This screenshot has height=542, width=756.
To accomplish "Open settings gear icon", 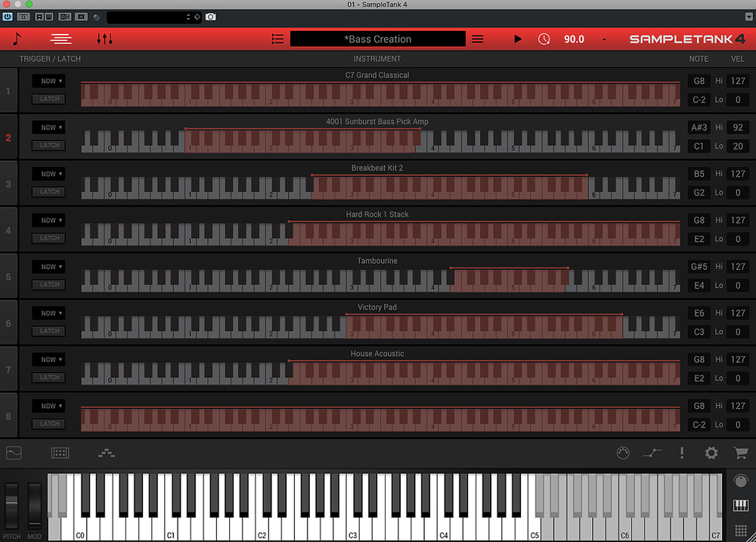I will tap(711, 453).
